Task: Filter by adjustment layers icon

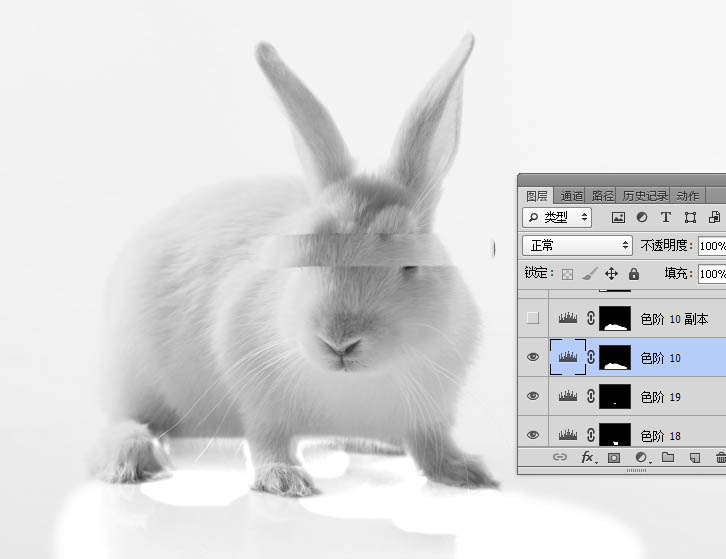Action: point(642,217)
